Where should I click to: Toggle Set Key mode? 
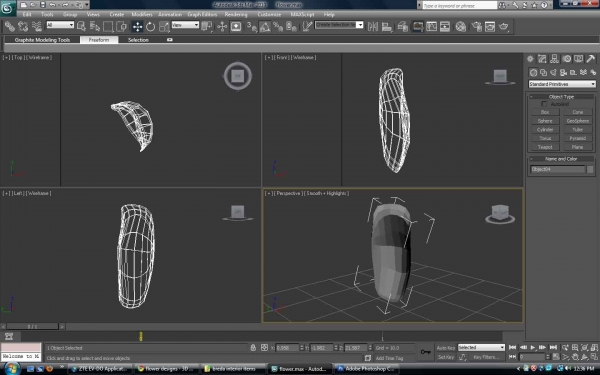[x=446, y=357]
